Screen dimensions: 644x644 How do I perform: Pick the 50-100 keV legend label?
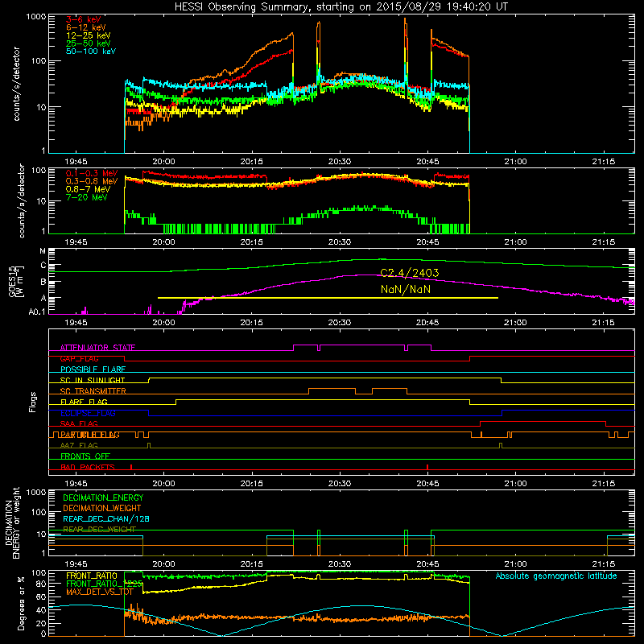tap(91, 52)
